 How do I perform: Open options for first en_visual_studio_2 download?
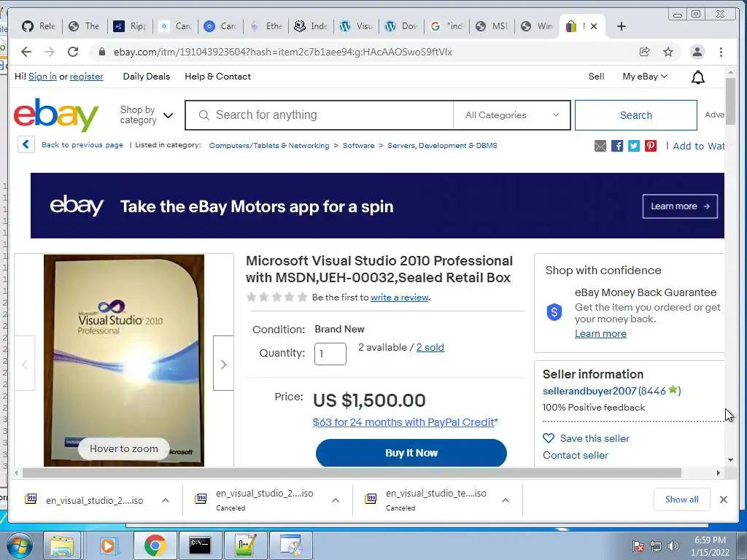click(166, 500)
